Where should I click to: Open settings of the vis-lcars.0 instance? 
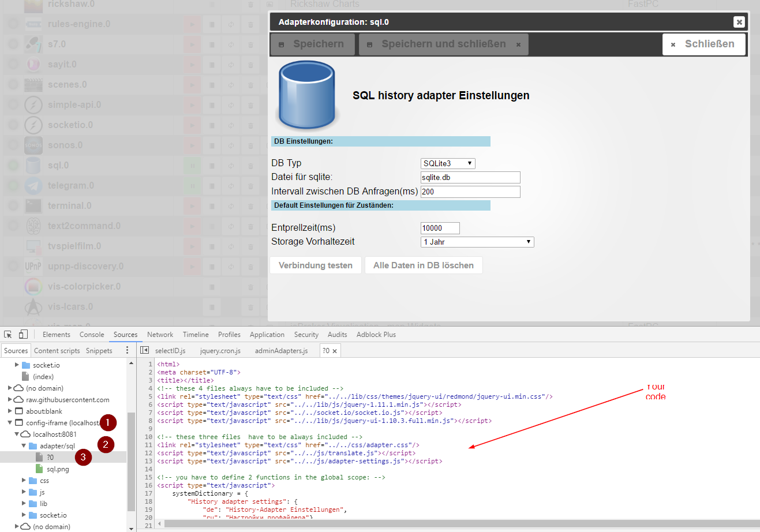(x=212, y=307)
